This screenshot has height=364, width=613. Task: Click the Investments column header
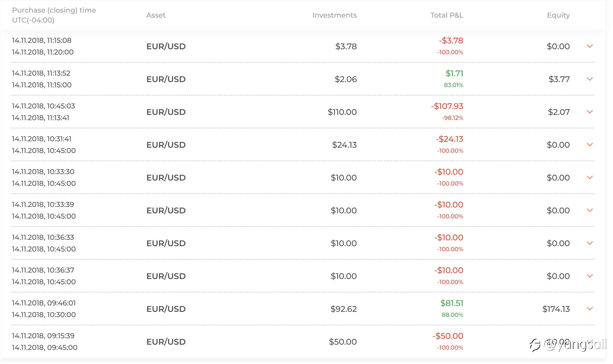pyautogui.click(x=335, y=15)
